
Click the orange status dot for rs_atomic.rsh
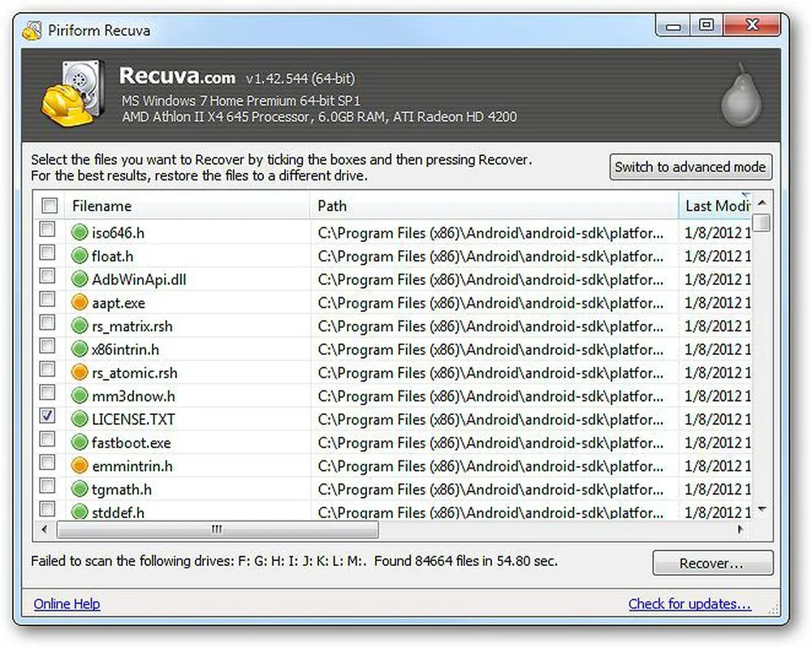point(80,373)
